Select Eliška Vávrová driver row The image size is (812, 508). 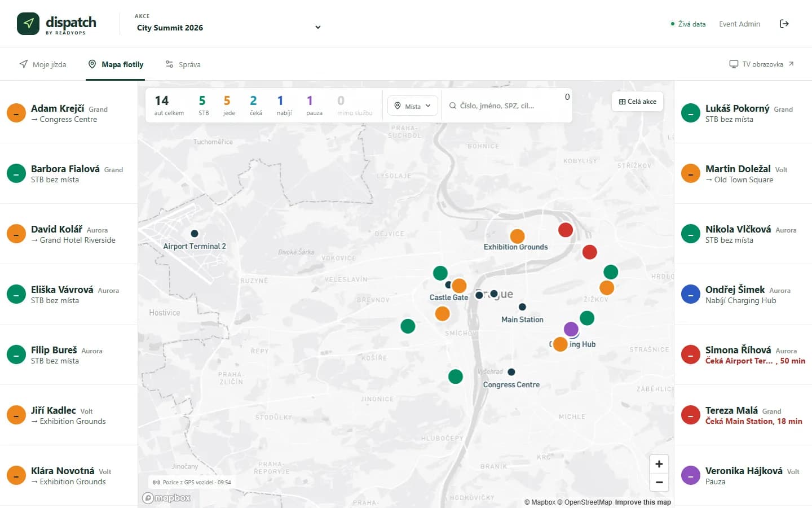69,294
